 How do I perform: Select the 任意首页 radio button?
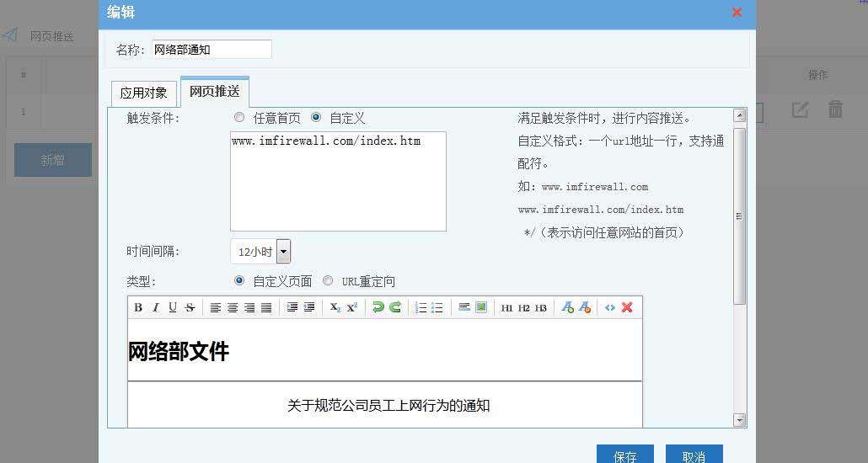click(239, 118)
